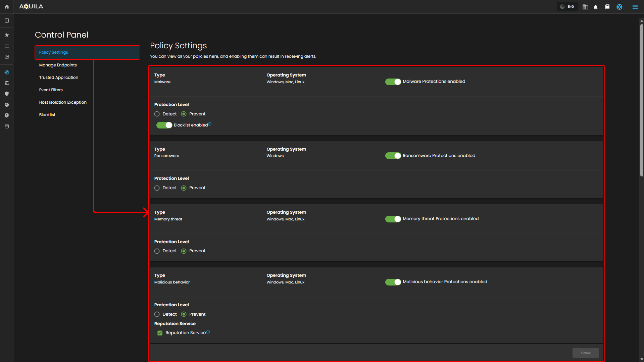Click the Save button
Image resolution: width=644 pixels, height=362 pixels.
(x=585, y=353)
